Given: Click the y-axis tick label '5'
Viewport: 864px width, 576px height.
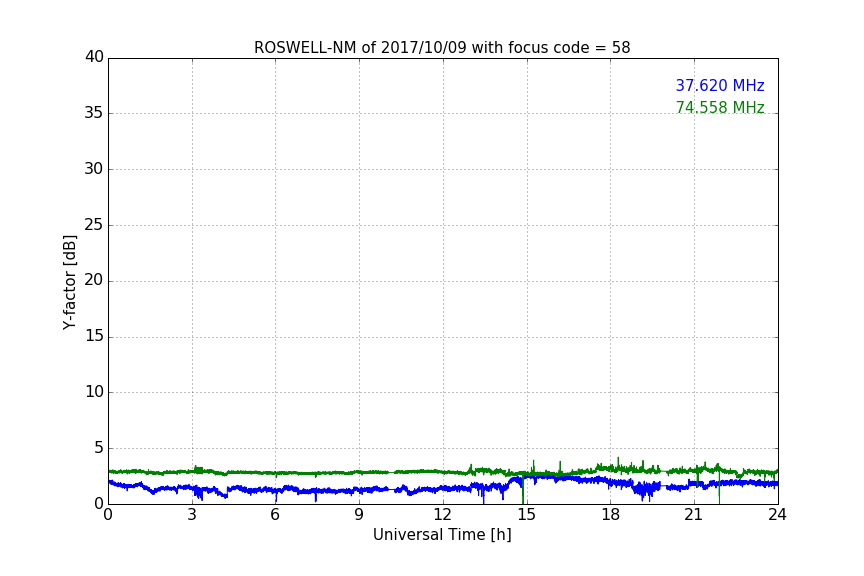Looking at the screenshot, I should click(99, 448).
